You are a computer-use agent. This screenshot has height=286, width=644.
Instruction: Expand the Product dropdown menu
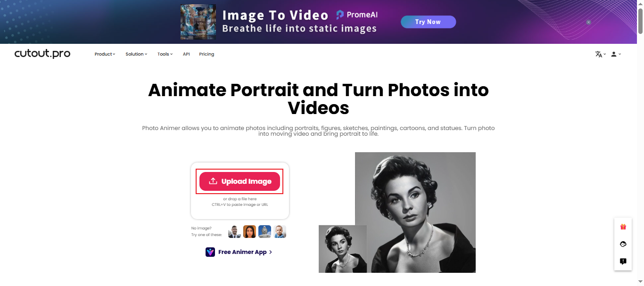coord(104,54)
